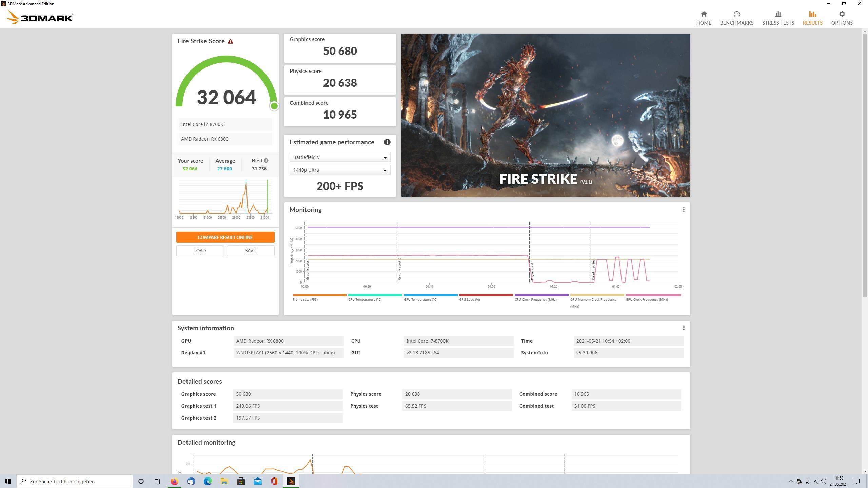Toggle GPU Load (%) legend series

486,298
